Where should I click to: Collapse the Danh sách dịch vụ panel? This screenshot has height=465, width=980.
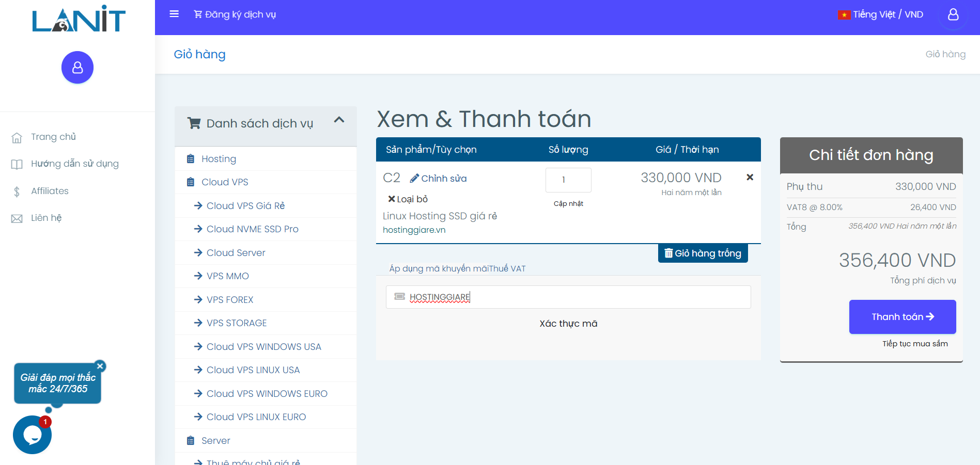(339, 120)
